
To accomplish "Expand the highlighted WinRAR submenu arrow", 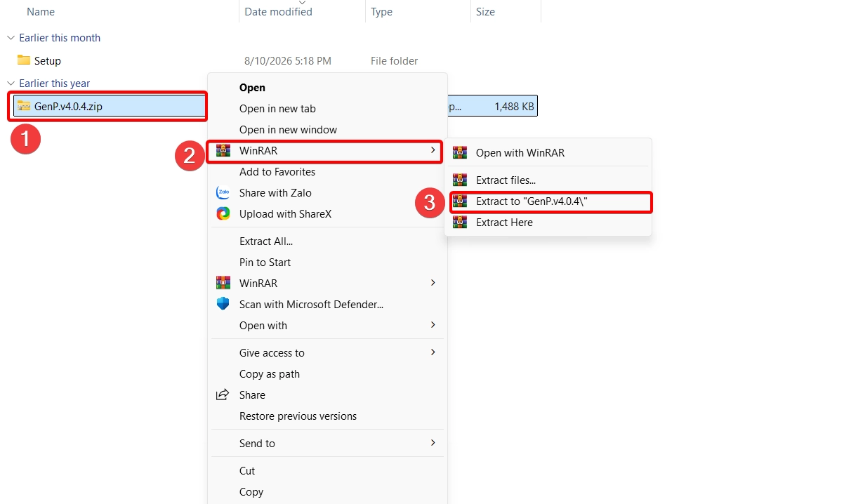I will (x=433, y=150).
